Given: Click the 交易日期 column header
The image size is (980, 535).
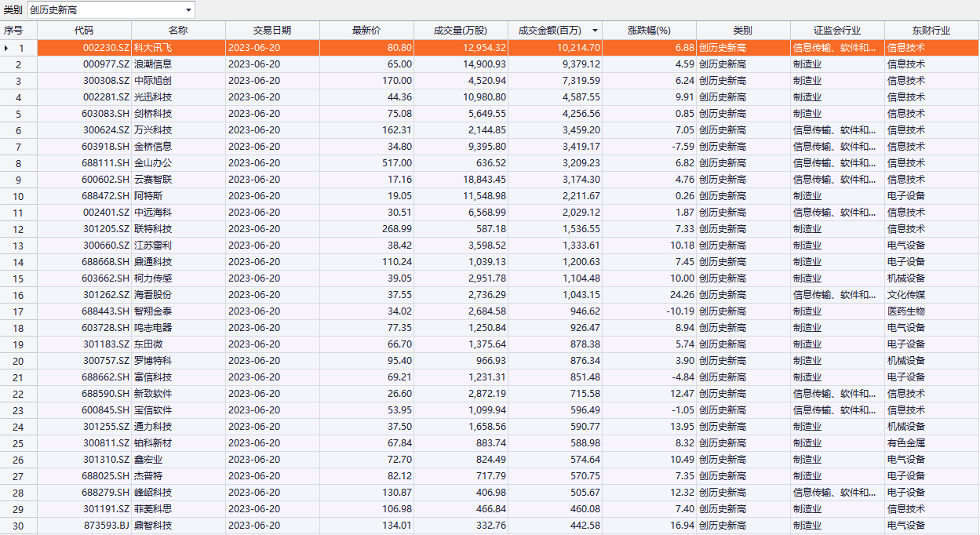Looking at the screenshot, I should (x=272, y=31).
